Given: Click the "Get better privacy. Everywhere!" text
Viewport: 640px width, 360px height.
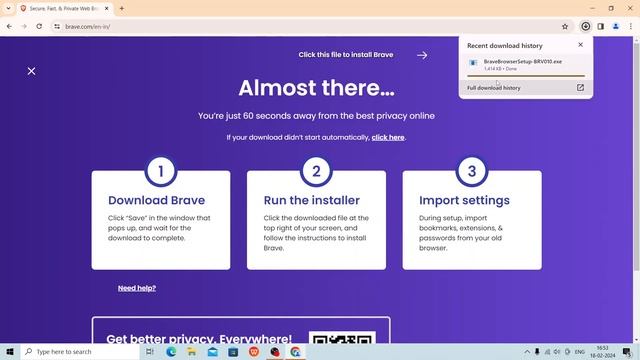Looking at the screenshot, I should coord(199,338).
